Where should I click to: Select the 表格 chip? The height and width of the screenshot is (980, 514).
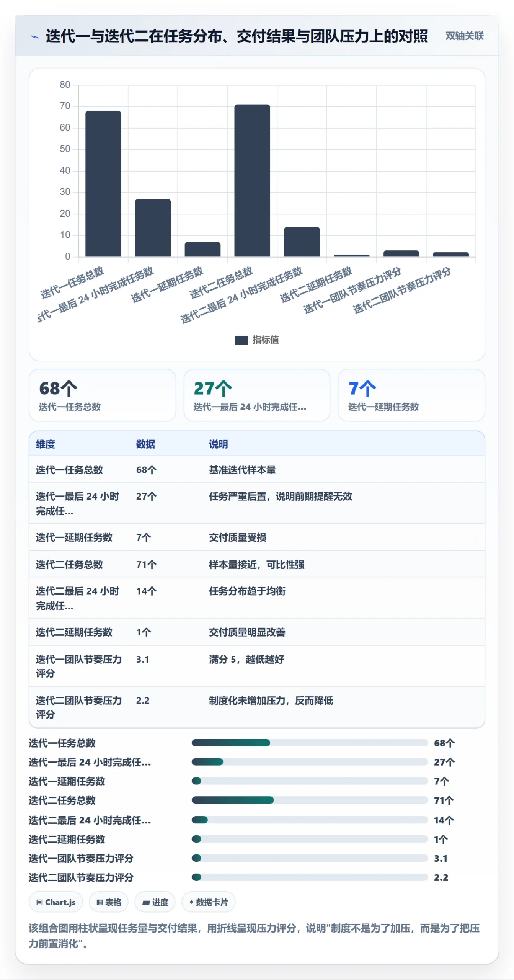[x=109, y=902]
